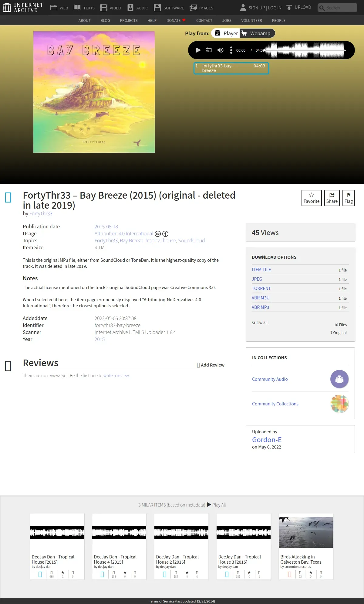Screen dimensions: 364x604
Task: Select track fortythr33-bay-breeze in the playlist
Action: click(x=231, y=68)
